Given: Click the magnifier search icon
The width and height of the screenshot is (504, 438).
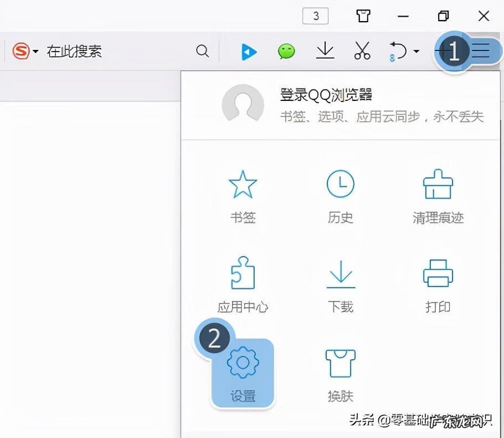Looking at the screenshot, I should [x=203, y=52].
